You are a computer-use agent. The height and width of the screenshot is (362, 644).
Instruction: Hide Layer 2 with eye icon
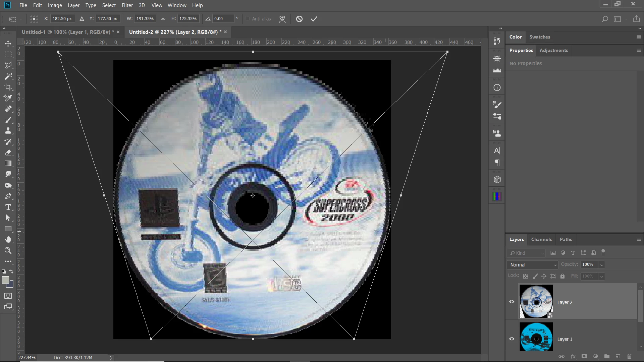[512, 302]
